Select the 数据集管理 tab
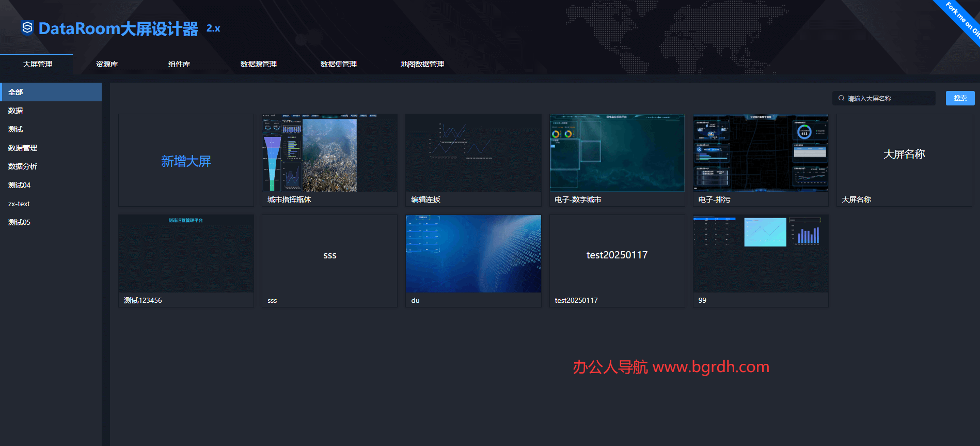This screenshot has width=980, height=446. tap(338, 64)
